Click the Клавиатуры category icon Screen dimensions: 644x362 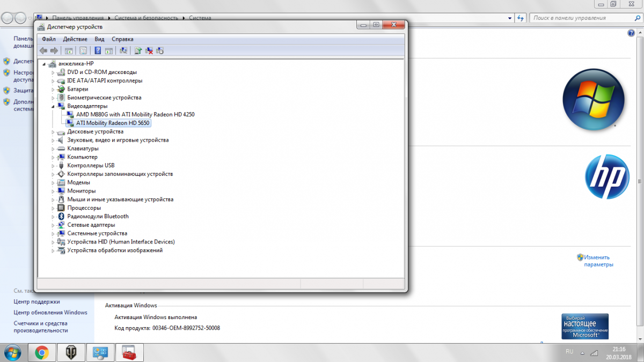61,149
